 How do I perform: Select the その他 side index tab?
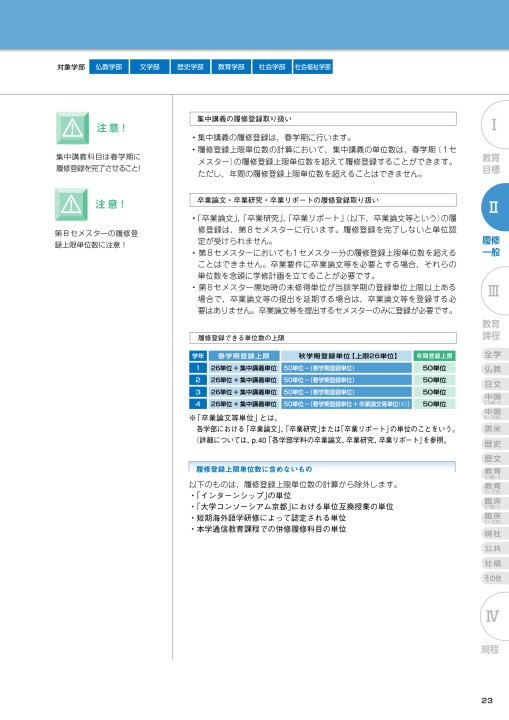[495, 578]
